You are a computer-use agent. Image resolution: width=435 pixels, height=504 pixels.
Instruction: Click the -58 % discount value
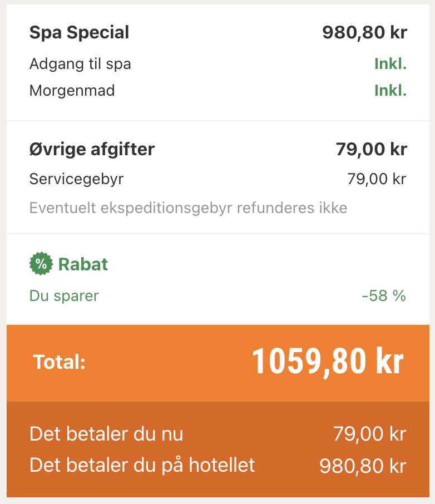click(x=384, y=295)
